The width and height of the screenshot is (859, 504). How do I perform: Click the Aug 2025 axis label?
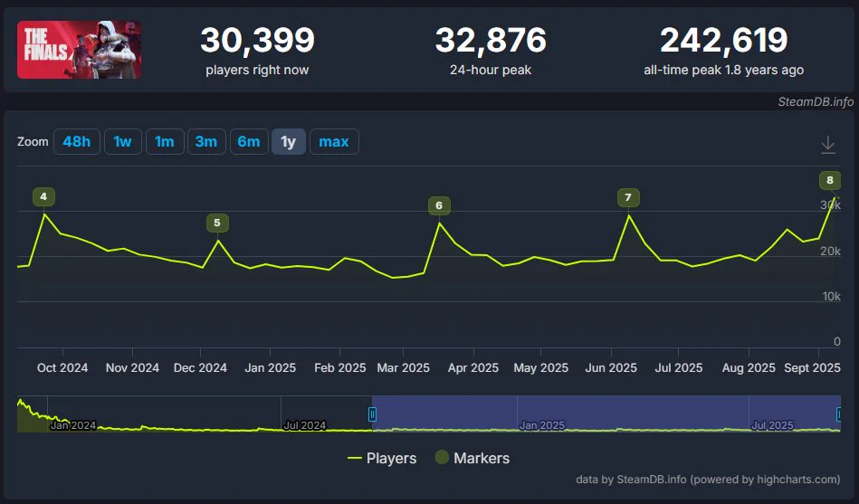pos(749,367)
